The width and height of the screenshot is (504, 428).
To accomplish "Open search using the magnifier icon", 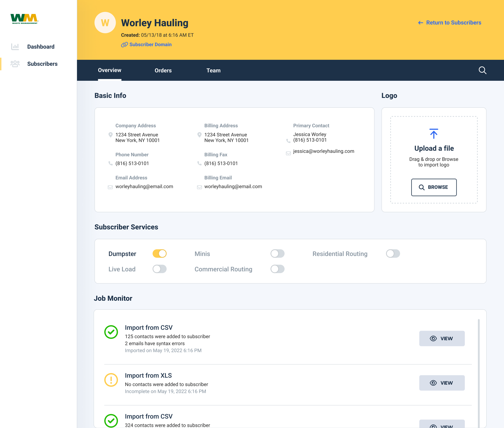I will [482, 70].
